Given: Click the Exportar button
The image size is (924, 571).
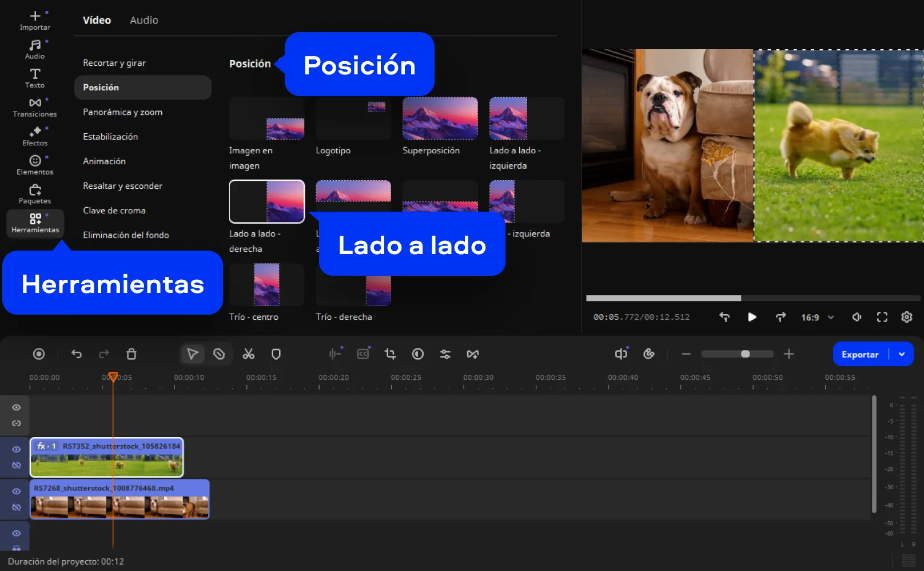Looking at the screenshot, I should [859, 354].
